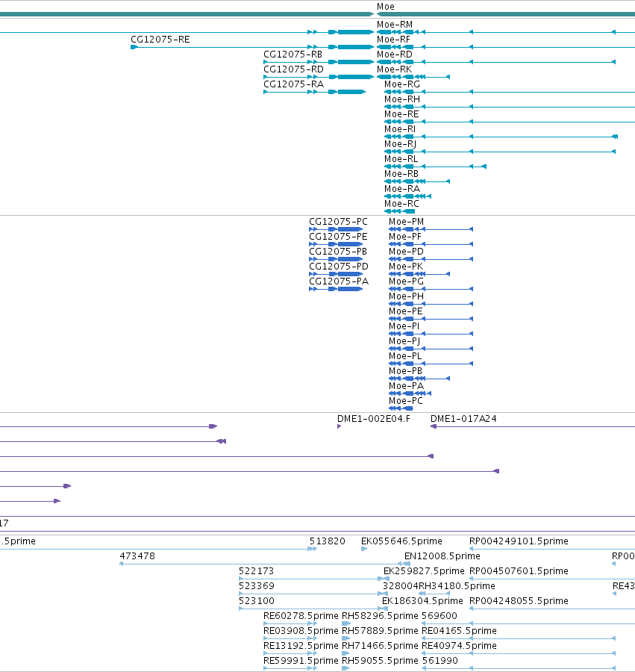Click the Moe-RF transcript label

point(393,40)
